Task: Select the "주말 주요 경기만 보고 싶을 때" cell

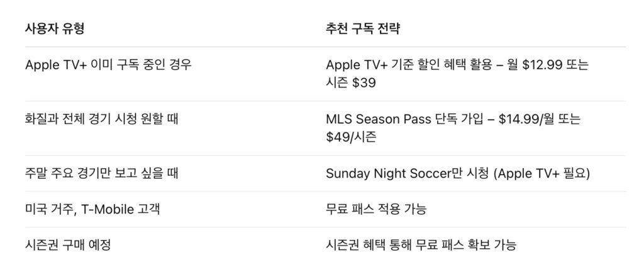Action: tap(101, 173)
